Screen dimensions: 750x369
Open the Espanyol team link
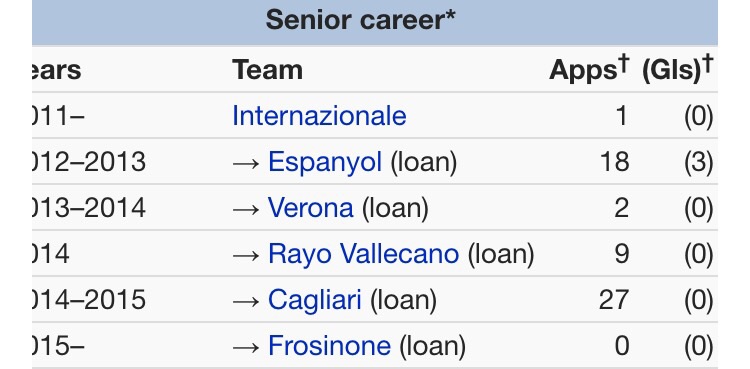click(325, 162)
